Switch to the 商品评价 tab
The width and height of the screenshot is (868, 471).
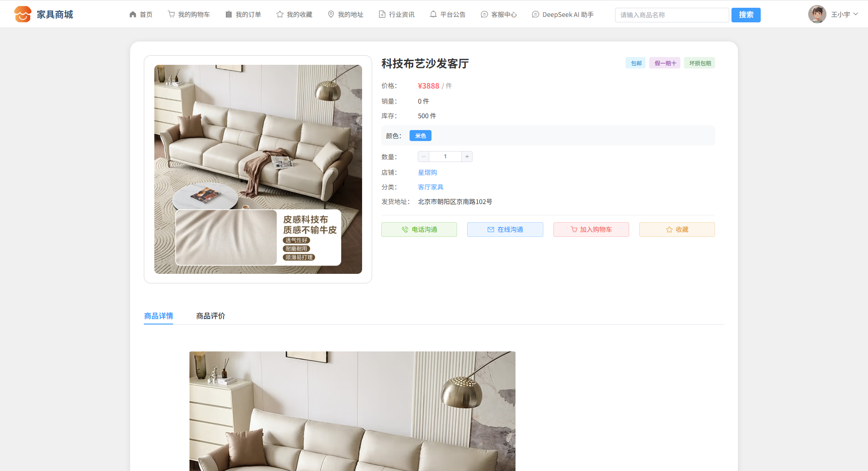pyautogui.click(x=210, y=316)
